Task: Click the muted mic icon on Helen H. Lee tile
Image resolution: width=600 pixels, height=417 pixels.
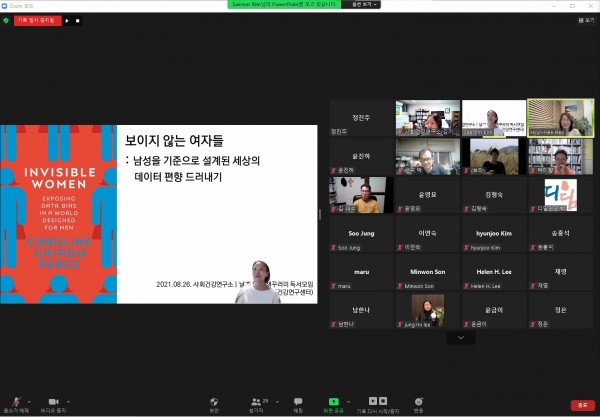Action: pos(466,286)
